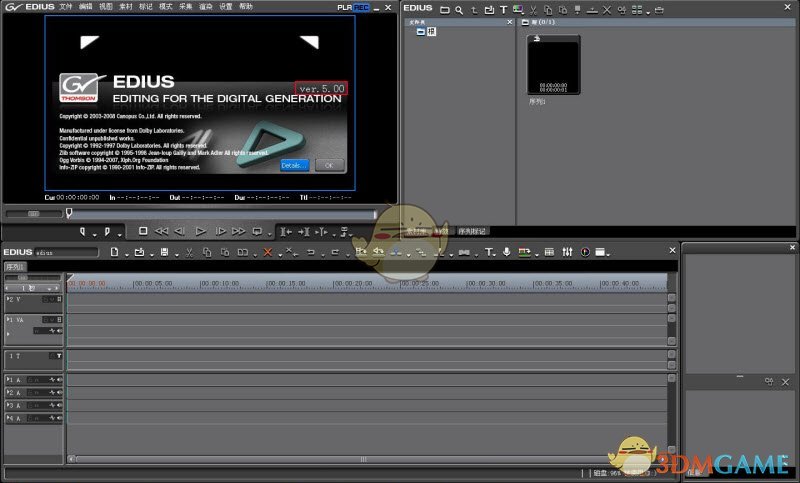The height and width of the screenshot is (483, 800).
Task: Click the Tools briefcase icon in the bin toolbar
Action: click(x=659, y=10)
